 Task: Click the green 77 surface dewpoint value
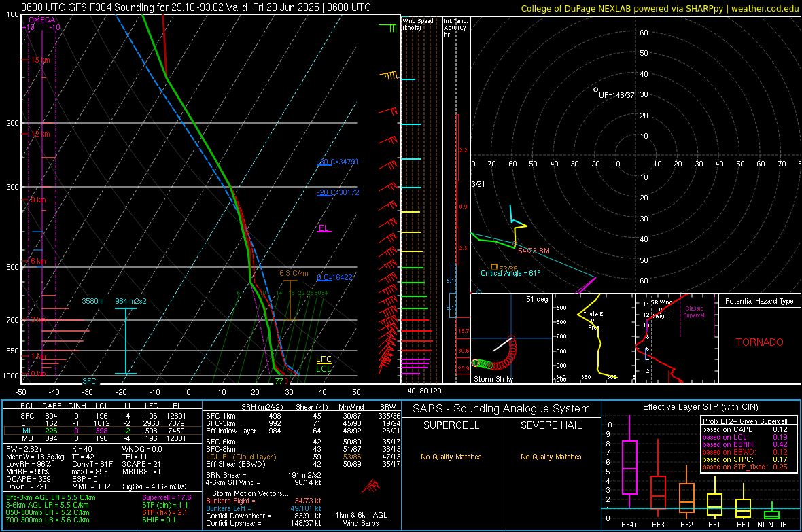279,381
